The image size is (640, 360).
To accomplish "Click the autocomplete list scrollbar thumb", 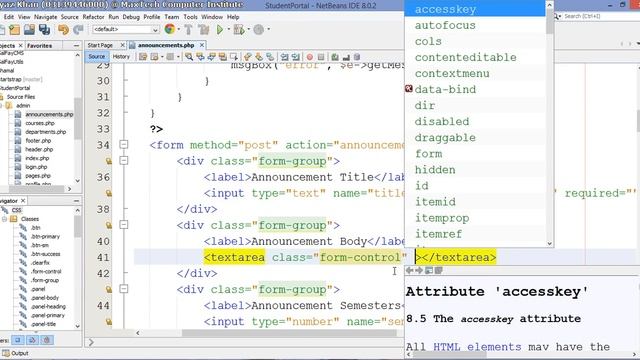I will coord(549,22).
